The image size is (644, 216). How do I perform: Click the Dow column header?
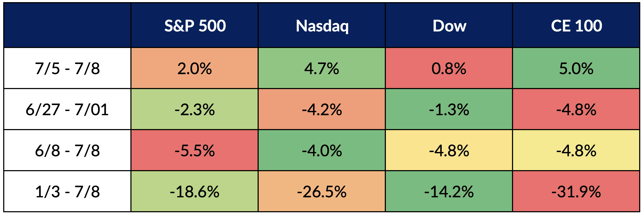tap(449, 26)
